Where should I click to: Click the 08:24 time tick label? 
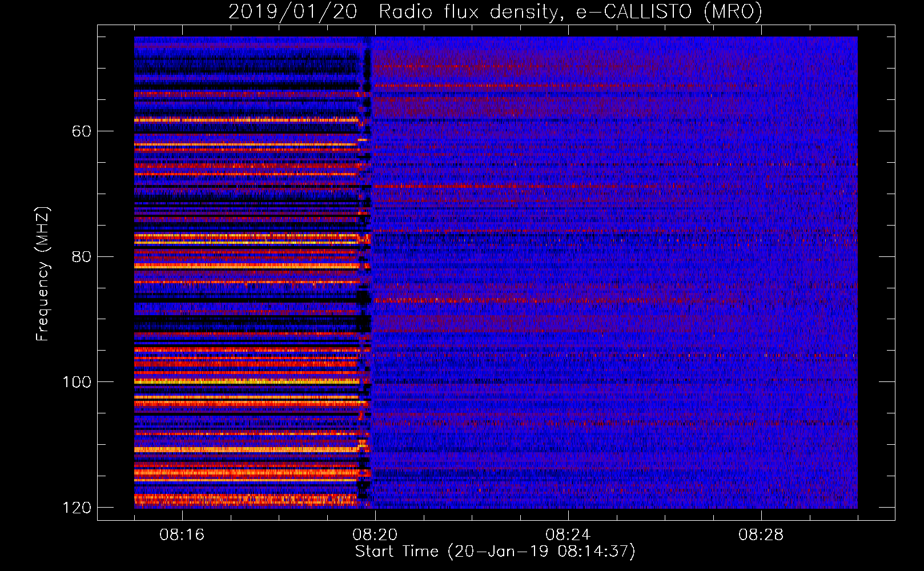pos(568,535)
